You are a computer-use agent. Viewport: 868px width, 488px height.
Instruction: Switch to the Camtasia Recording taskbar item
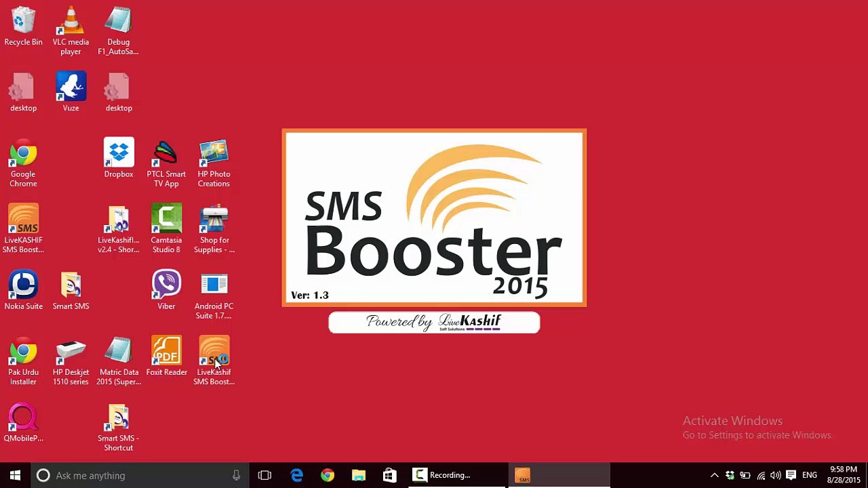click(456, 475)
